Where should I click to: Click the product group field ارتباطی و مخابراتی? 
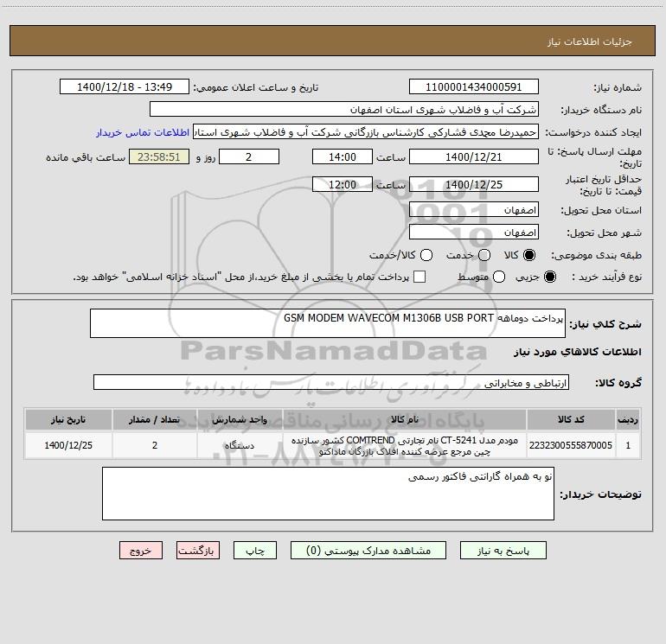(x=331, y=382)
